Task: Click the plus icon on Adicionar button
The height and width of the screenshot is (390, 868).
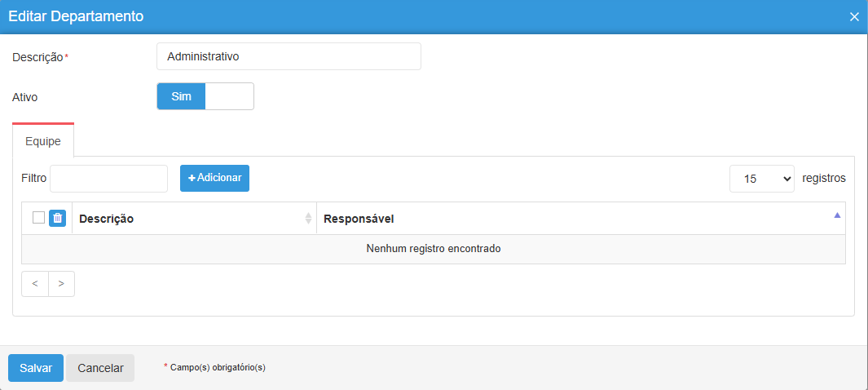Action: (192, 178)
